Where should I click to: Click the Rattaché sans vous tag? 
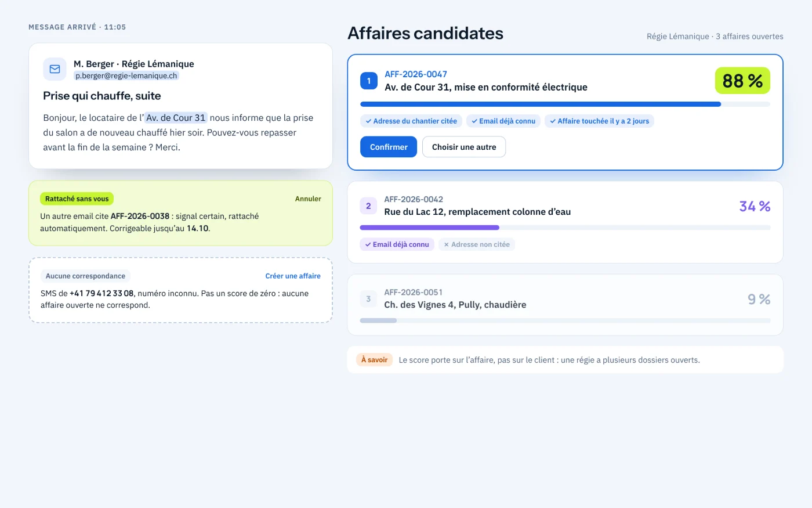[x=77, y=199]
